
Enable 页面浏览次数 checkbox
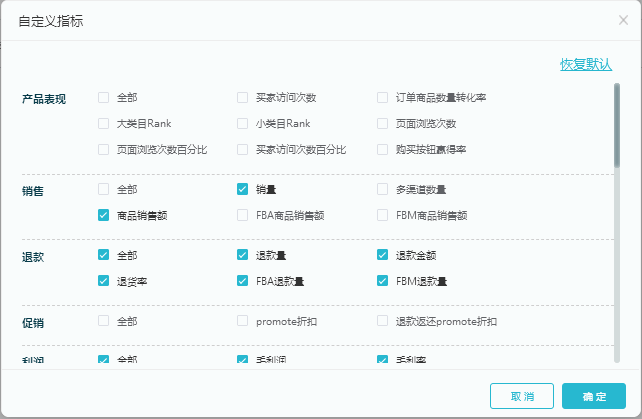point(382,123)
